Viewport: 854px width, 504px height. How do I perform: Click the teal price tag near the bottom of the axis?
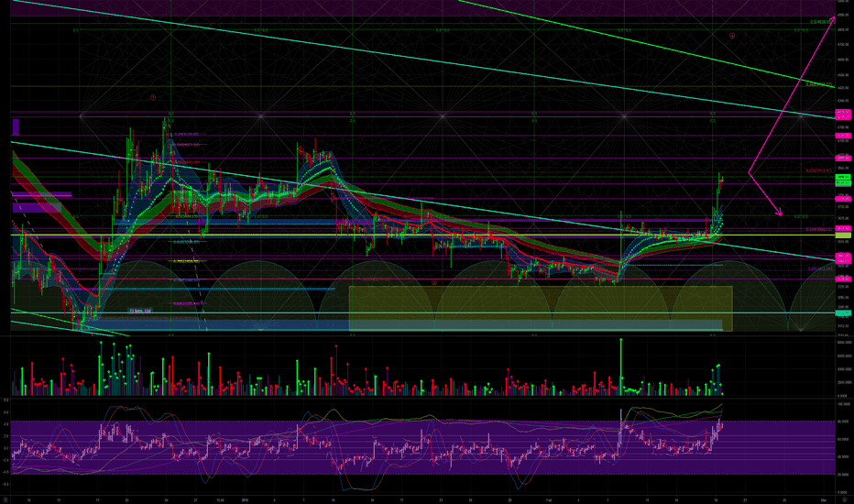coord(843,312)
